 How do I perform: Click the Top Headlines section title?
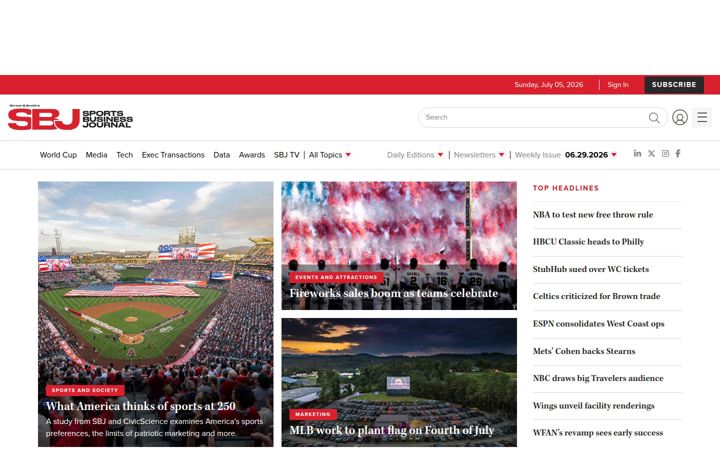click(566, 188)
